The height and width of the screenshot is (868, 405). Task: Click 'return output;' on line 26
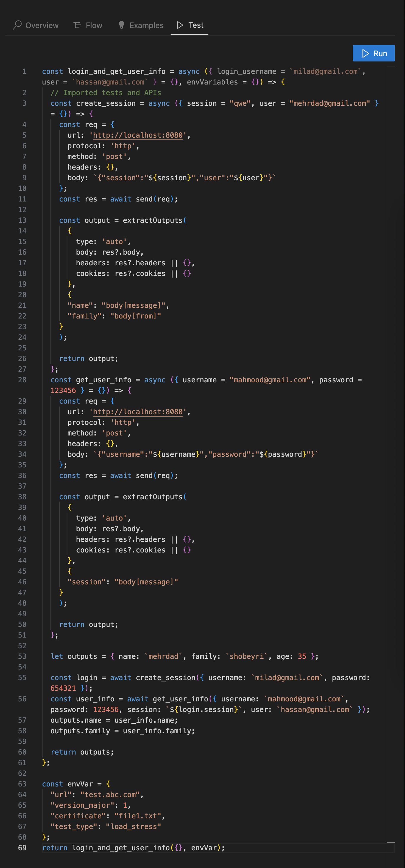pos(89,359)
